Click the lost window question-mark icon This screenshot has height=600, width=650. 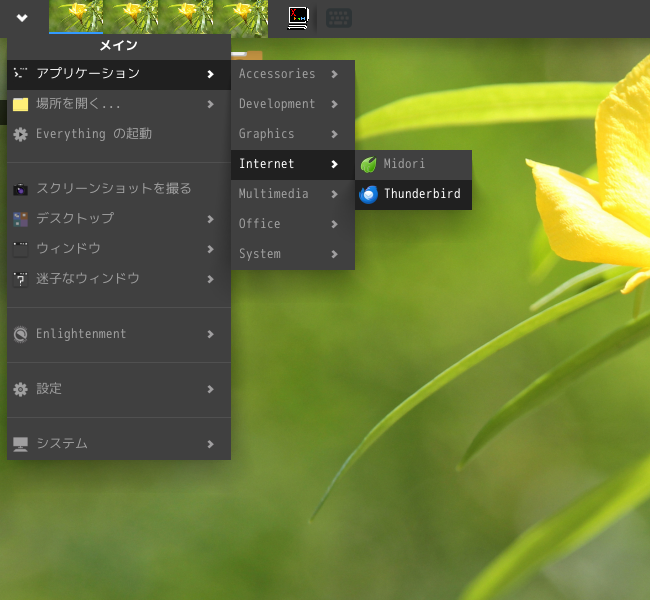(20, 280)
